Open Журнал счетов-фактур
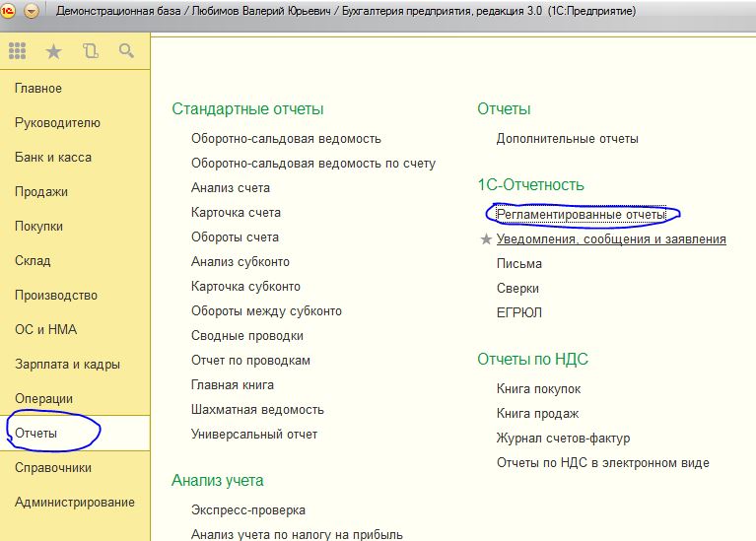Image resolution: width=756 pixels, height=541 pixels. 563,439
